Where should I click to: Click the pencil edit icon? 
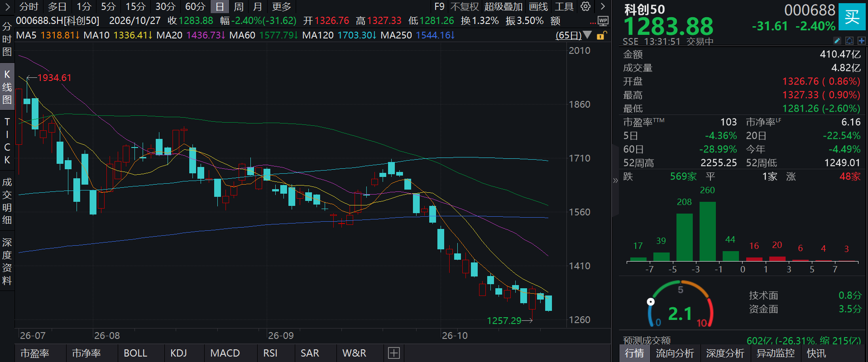(837, 41)
